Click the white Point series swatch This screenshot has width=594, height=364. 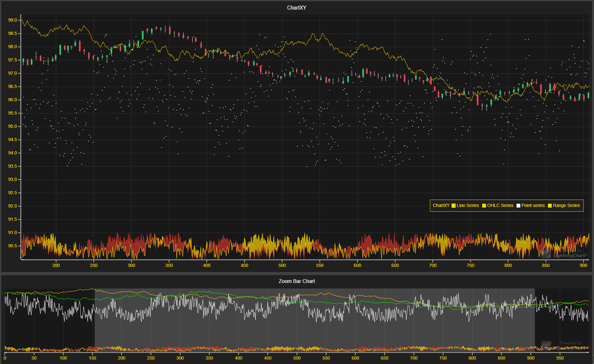pos(518,206)
